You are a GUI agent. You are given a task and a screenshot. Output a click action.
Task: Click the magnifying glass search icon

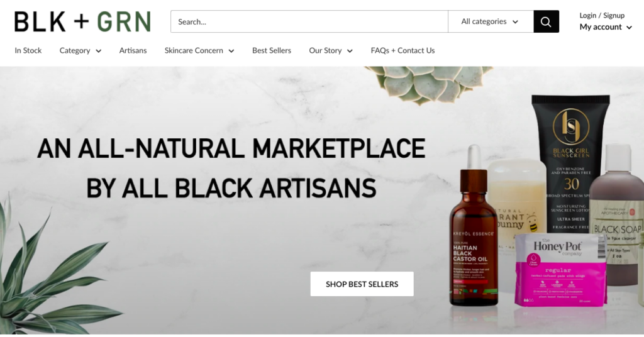(x=546, y=22)
